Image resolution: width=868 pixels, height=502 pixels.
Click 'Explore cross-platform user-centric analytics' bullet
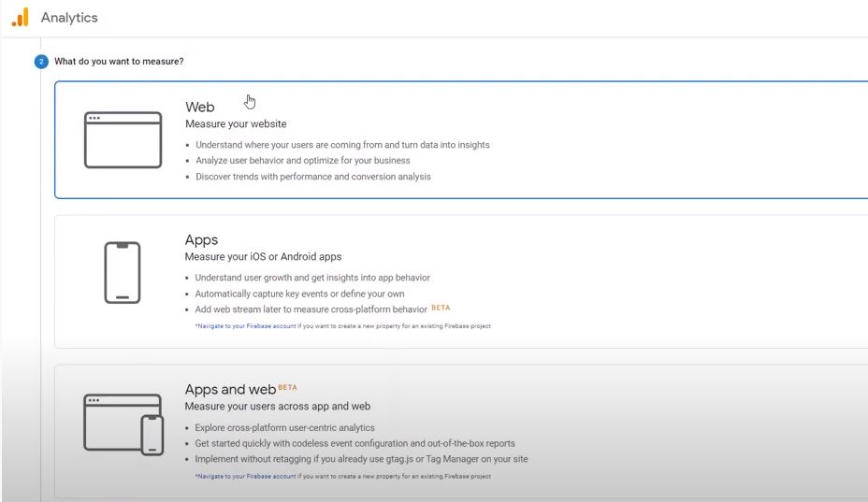tap(284, 428)
